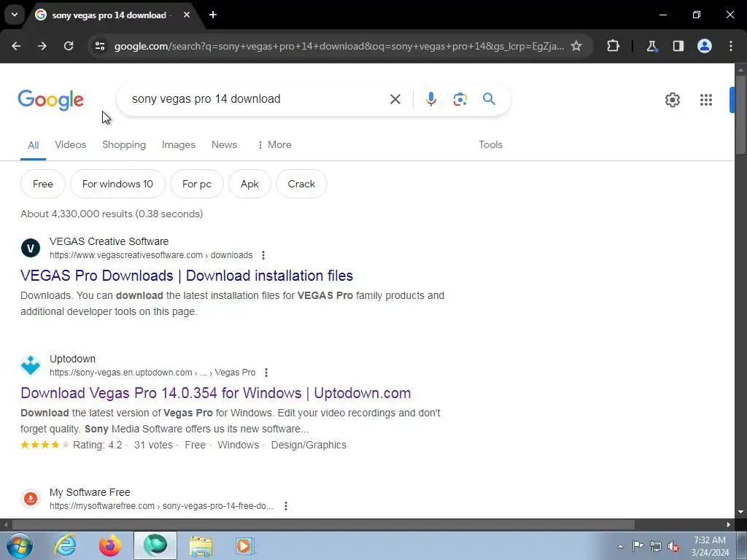Viewport: 747px width, 560px height.
Task: Open the Action Center flag icon
Action: [638, 546]
